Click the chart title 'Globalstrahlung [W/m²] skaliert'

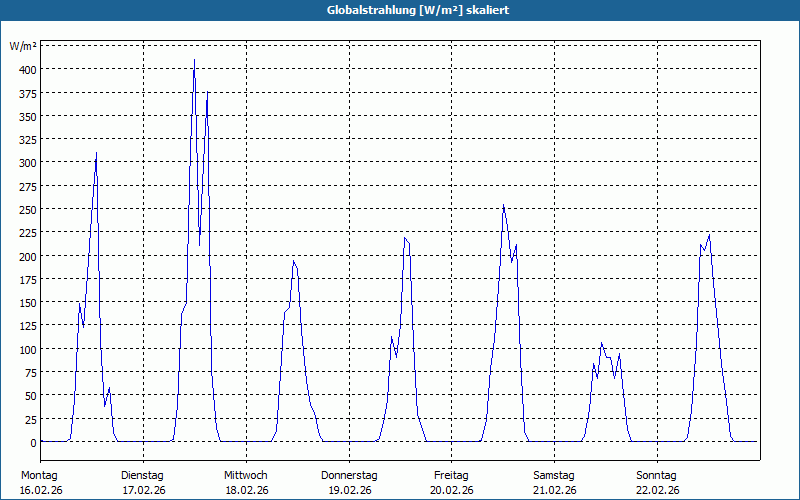coord(418,10)
